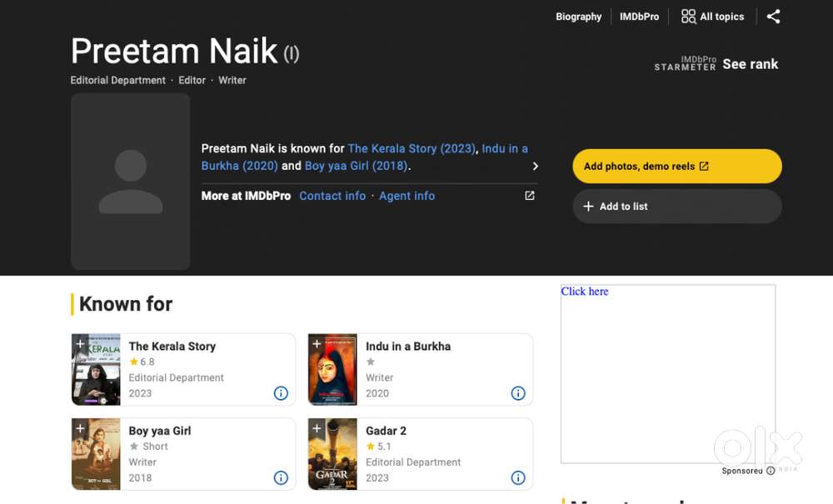This screenshot has width=833, height=504.
Task: Add Gadar 2 poster to watchlist
Action: point(317,428)
